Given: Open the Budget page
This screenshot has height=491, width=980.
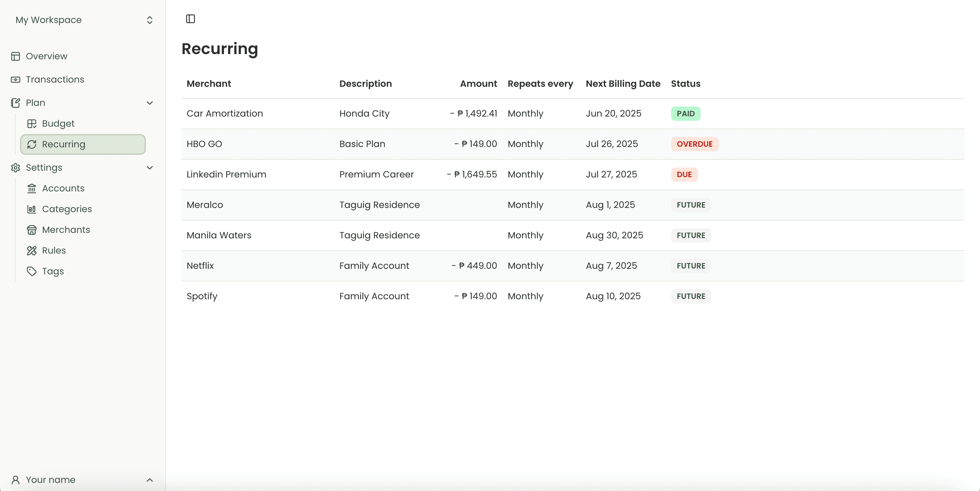Looking at the screenshot, I should coord(58,124).
